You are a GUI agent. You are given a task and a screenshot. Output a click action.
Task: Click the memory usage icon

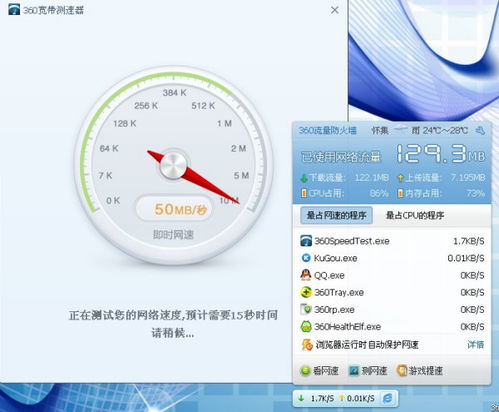(x=400, y=193)
